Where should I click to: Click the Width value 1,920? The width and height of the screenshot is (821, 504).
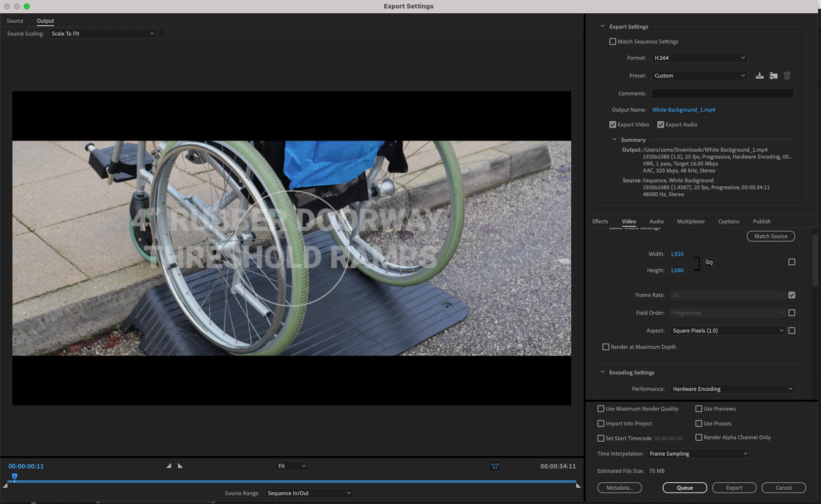[677, 254]
